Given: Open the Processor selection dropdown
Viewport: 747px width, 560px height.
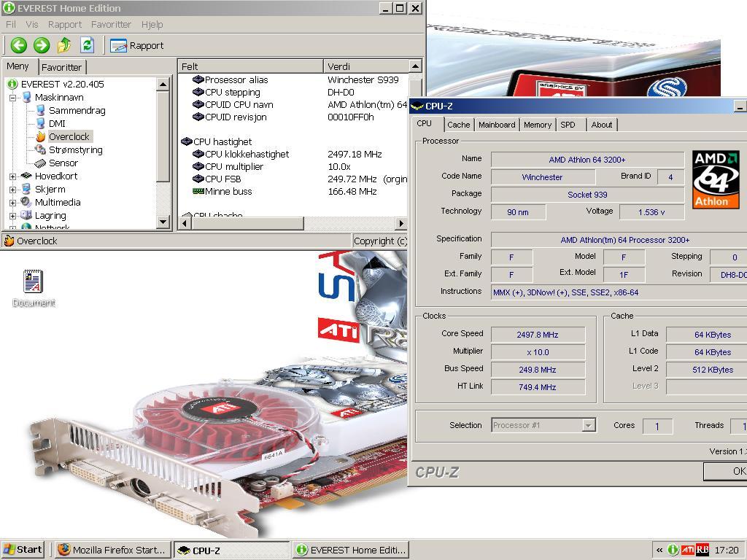Looking at the screenshot, I should click(588, 425).
